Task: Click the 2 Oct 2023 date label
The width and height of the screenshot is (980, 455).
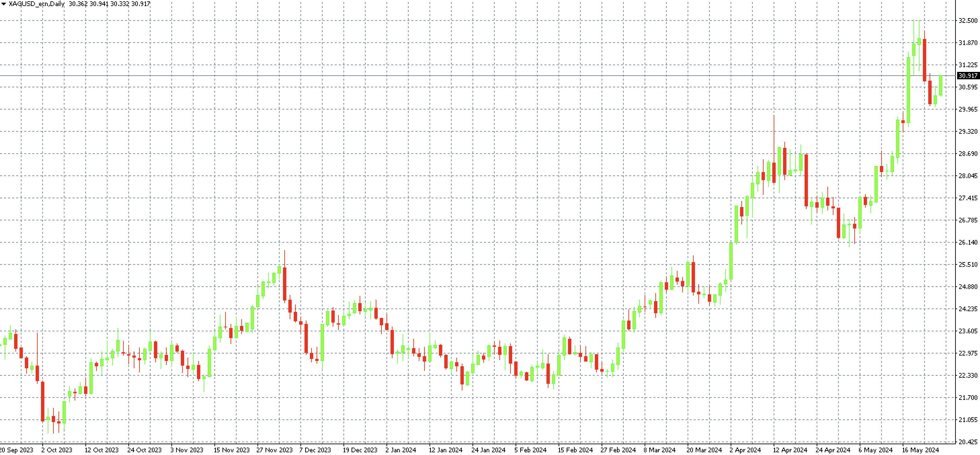Action: coord(57,450)
